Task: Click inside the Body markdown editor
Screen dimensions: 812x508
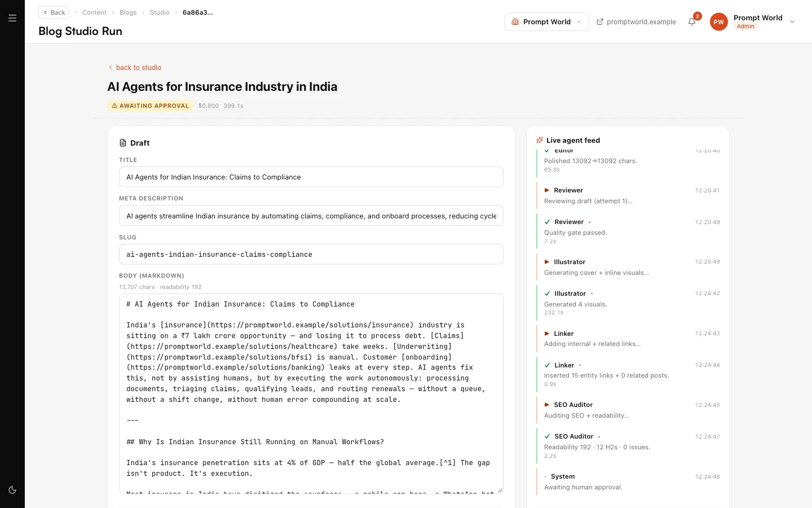Action: pyautogui.click(x=311, y=394)
